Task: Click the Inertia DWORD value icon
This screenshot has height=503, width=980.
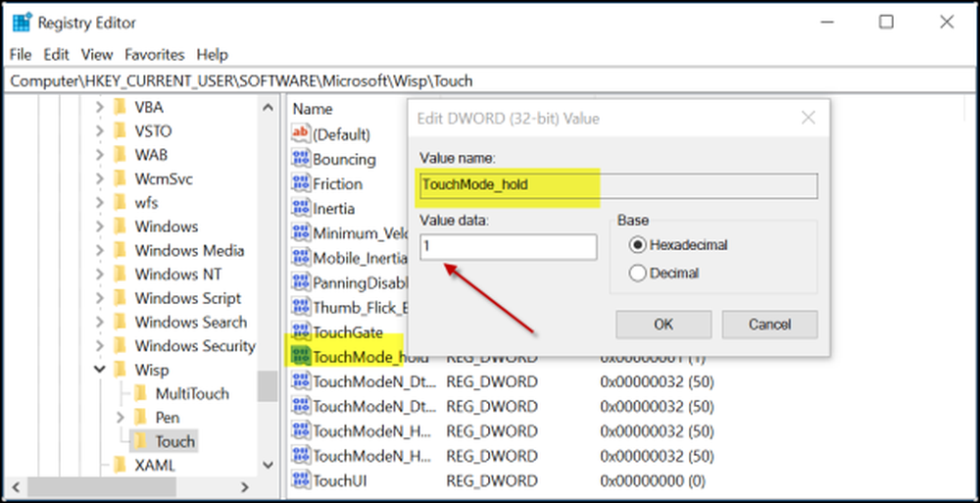Action: 301,208
